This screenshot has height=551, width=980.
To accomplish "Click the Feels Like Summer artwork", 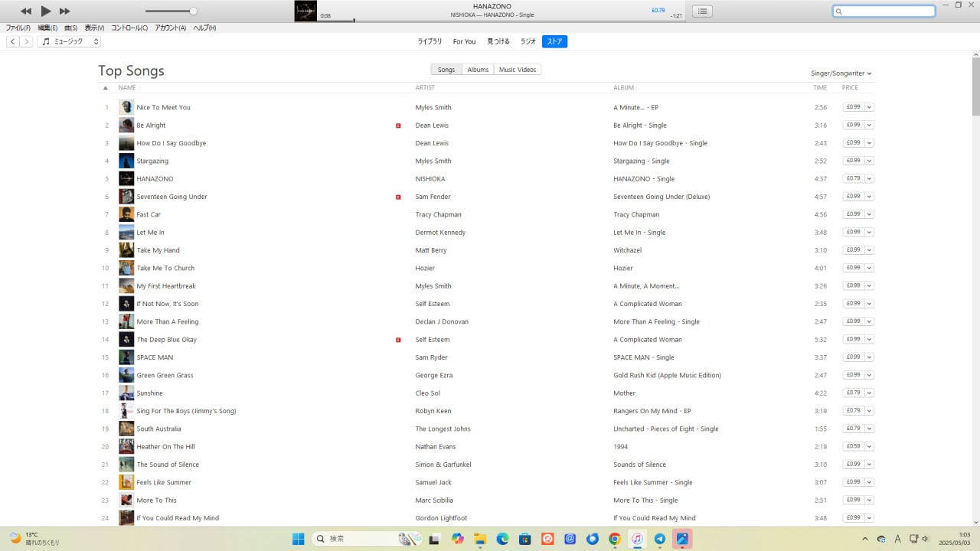I will coord(126,482).
